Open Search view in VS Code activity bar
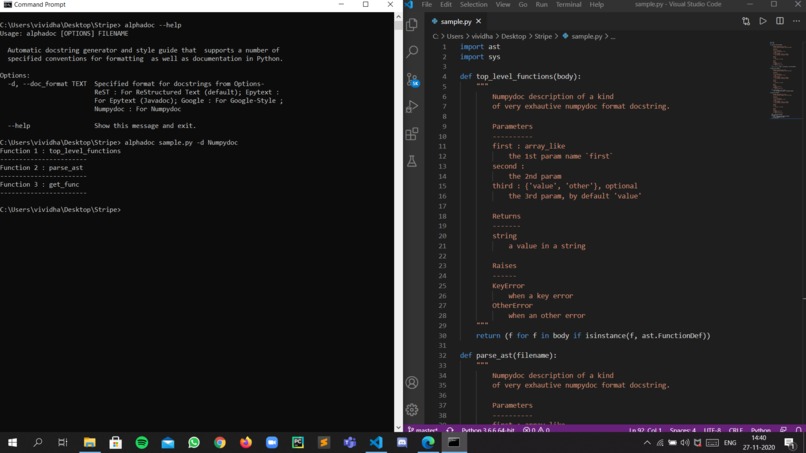The width and height of the screenshot is (806, 453). (412, 51)
